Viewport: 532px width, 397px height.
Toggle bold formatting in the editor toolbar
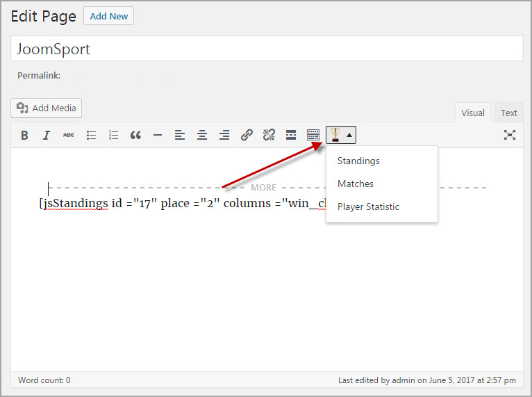tap(24, 135)
